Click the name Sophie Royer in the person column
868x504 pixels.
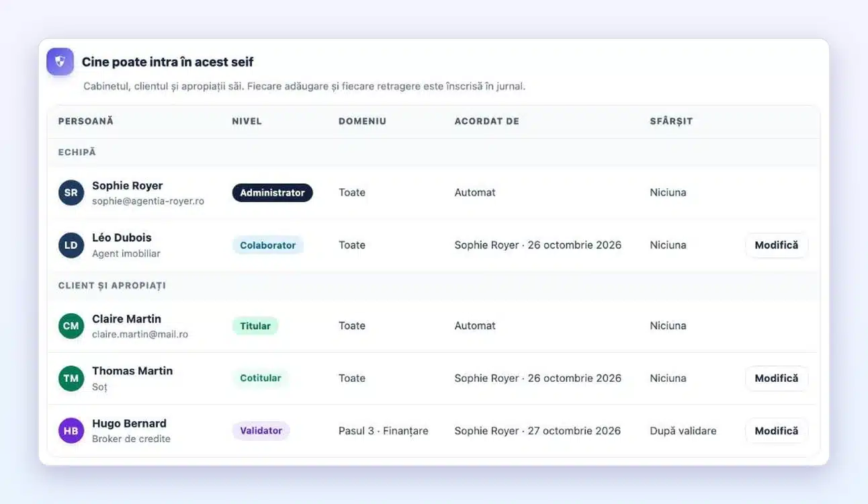point(128,186)
